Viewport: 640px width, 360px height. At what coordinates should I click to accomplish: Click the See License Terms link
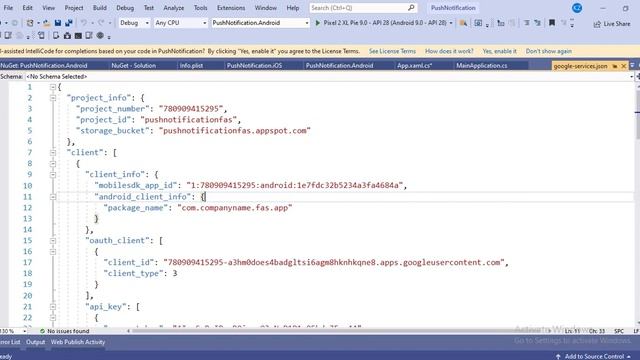(392, 51)
